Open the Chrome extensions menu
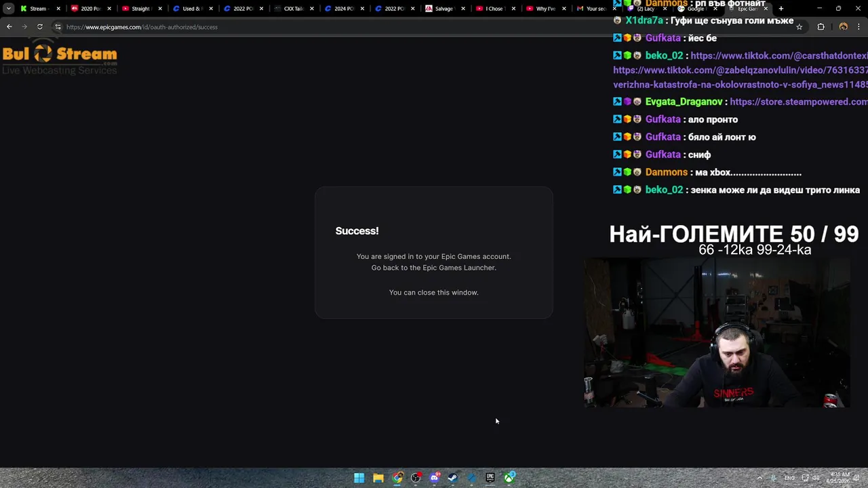Screen dimensions: 868x488 click(821, 26)
